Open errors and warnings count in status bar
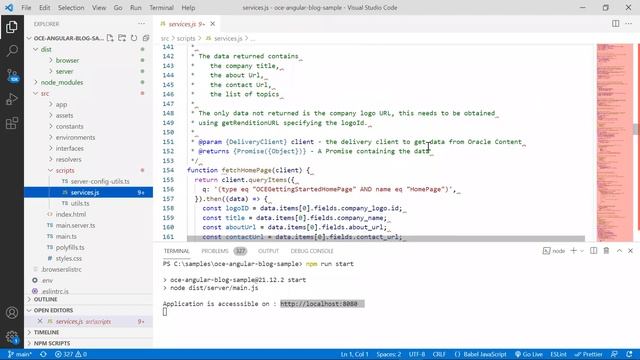The width and height of the screenshot is (640, 360). pos(71,354)
